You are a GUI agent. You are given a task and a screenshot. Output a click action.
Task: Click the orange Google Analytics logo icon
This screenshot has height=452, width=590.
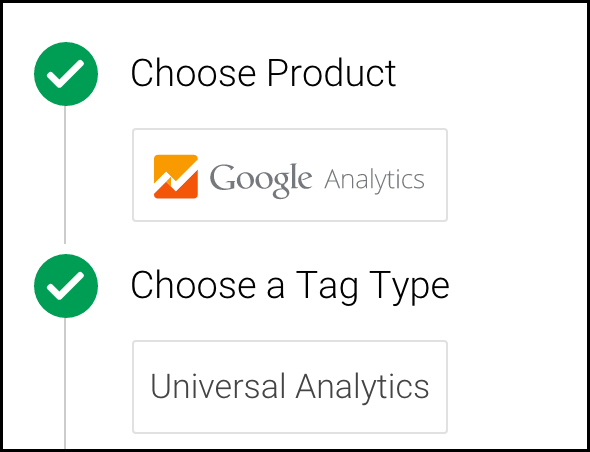pyautogui.click(x=176, y=176)
